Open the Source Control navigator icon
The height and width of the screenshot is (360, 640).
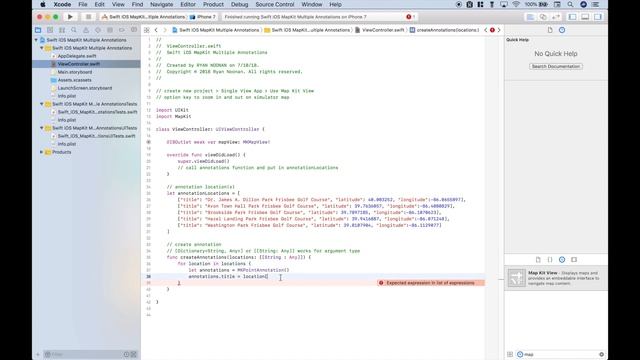tap(50, 30)
